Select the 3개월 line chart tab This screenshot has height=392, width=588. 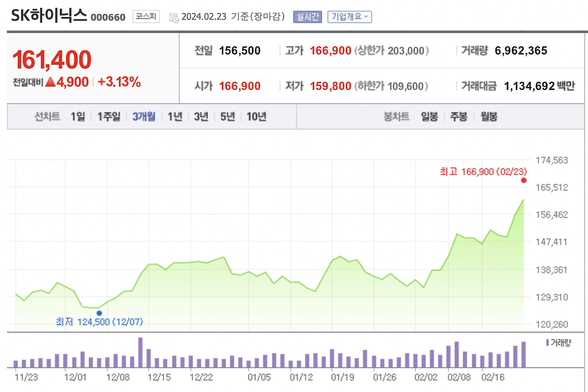[x=144, y=117]
